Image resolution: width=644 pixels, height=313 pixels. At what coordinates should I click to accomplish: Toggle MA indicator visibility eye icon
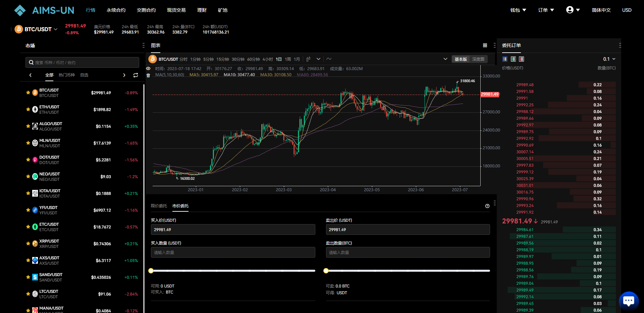click(x=148, y=68)
